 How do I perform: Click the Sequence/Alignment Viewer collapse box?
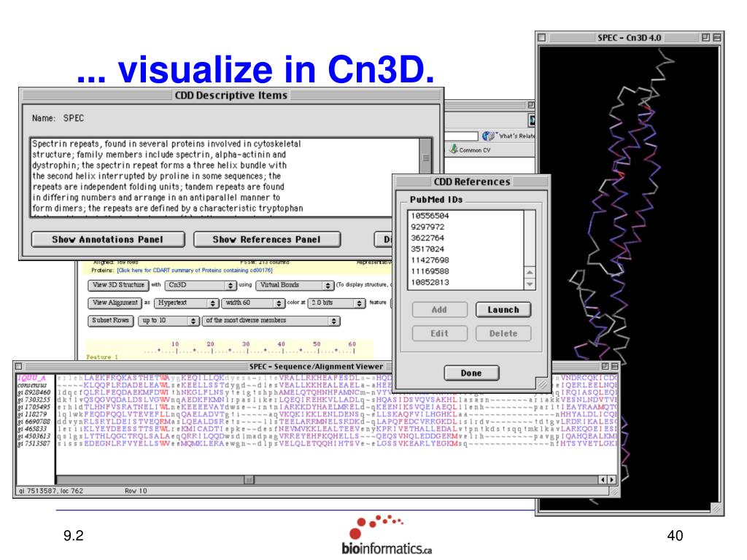pyautogui.click(x=614, y=366)
